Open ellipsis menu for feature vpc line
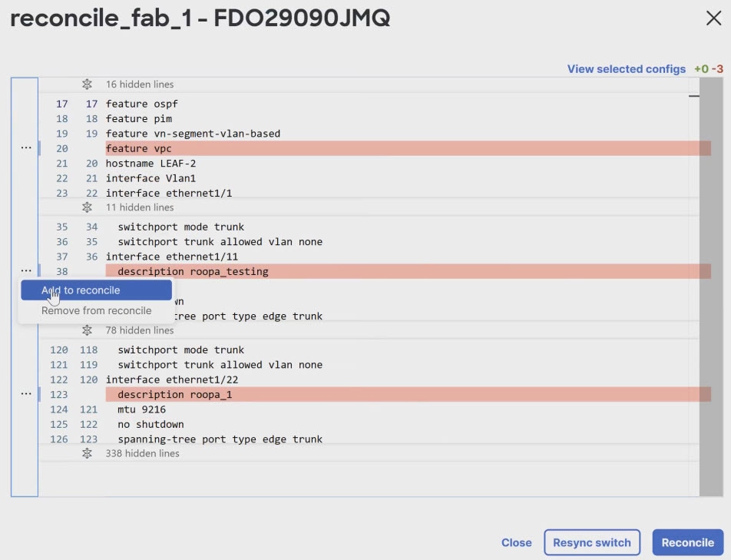The image size is (731, 560). (26, 147)
